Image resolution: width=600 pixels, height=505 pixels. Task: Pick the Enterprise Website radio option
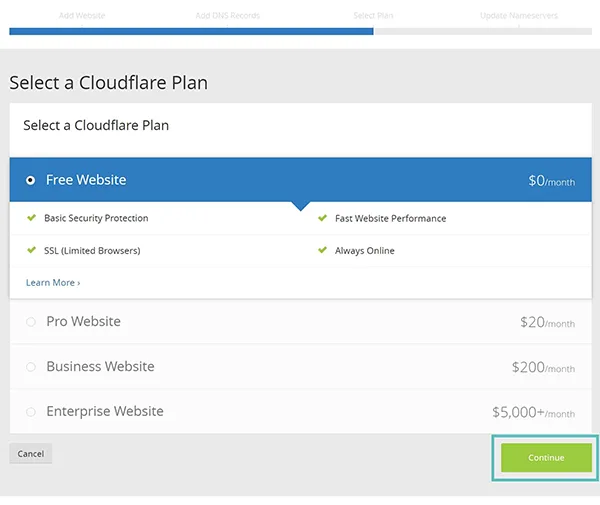[x=31, y=412]
